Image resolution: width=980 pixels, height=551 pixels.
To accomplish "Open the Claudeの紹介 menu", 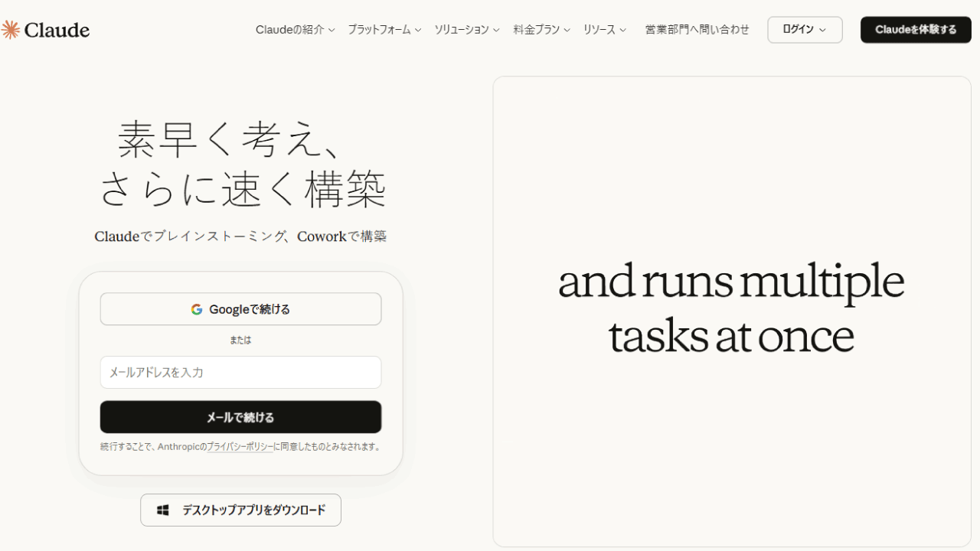I will point(289,30).
